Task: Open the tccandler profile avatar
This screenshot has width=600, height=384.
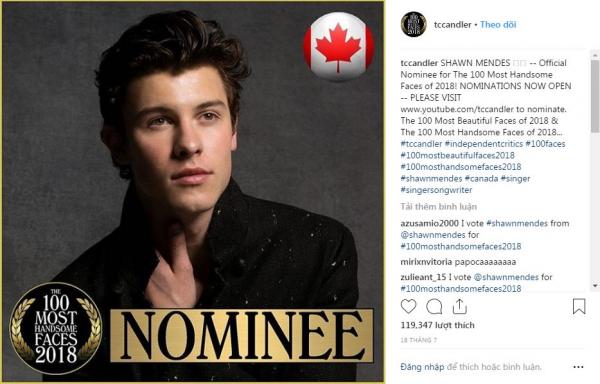Action: (x=414, y=24)
